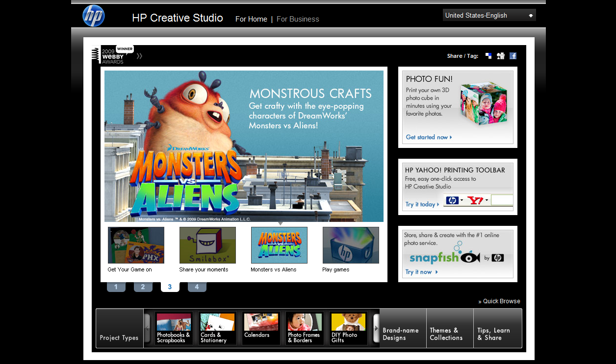Open the Calendars project type thumbnail

(x=261, y=327)
